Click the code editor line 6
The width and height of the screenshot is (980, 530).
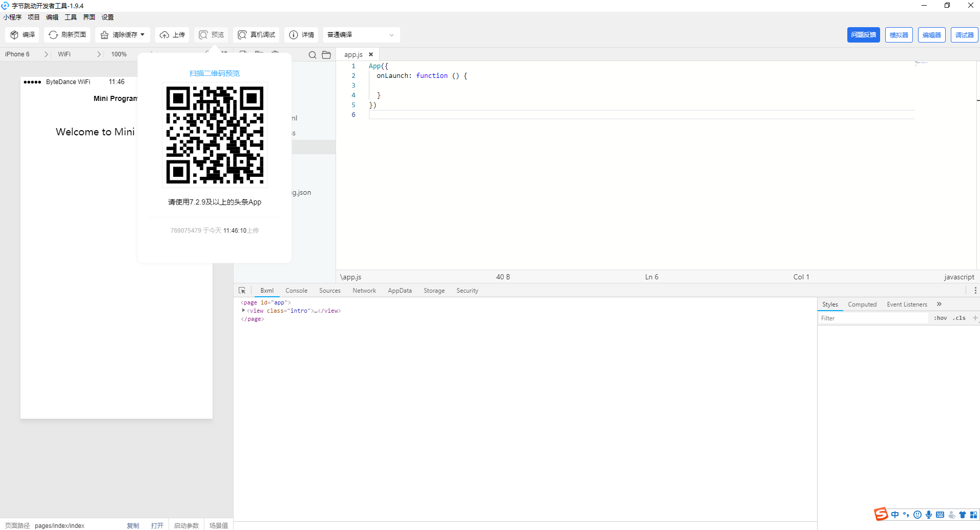coord(642,115)
